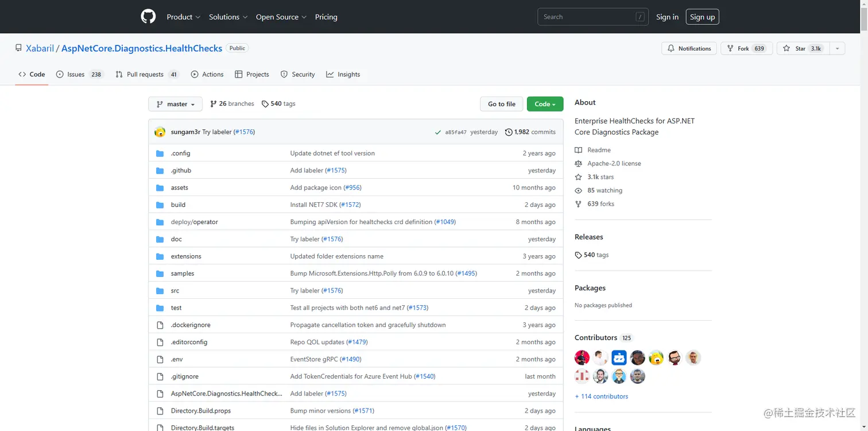Open the star lists dropdown arrow
Image resolution: width=868 pixels, height=431 pixels.
pyautogui.click(x=837, y=49)
